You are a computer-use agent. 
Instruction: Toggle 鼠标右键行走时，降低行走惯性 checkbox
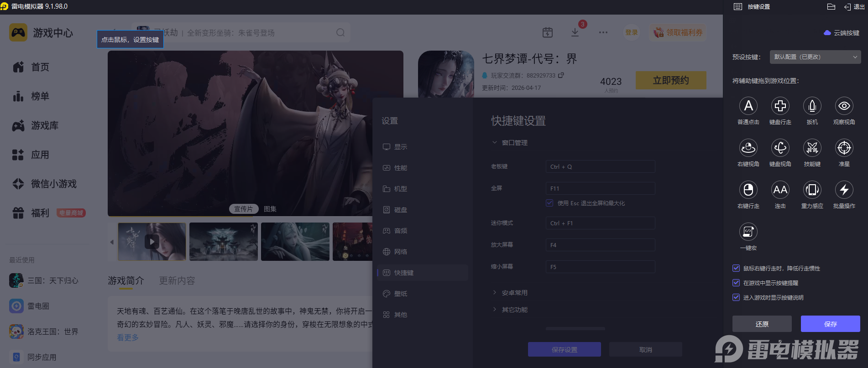click(x=736, y=268)
